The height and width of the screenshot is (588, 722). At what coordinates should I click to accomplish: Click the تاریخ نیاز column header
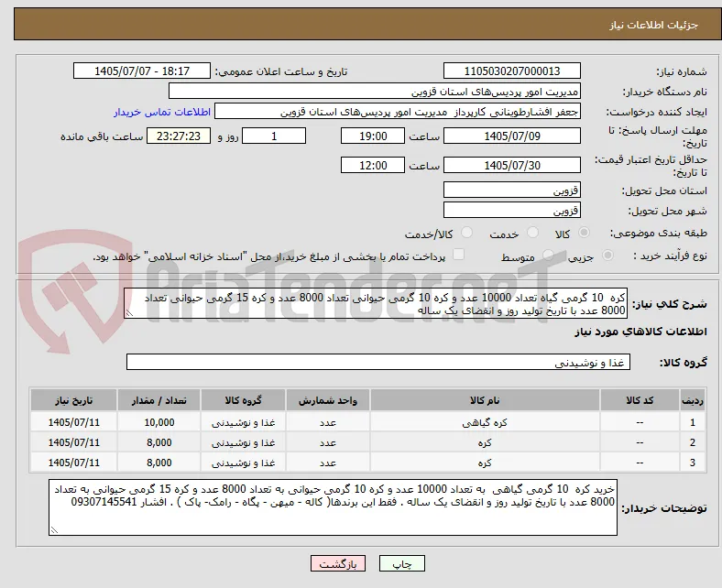(73, 400)
